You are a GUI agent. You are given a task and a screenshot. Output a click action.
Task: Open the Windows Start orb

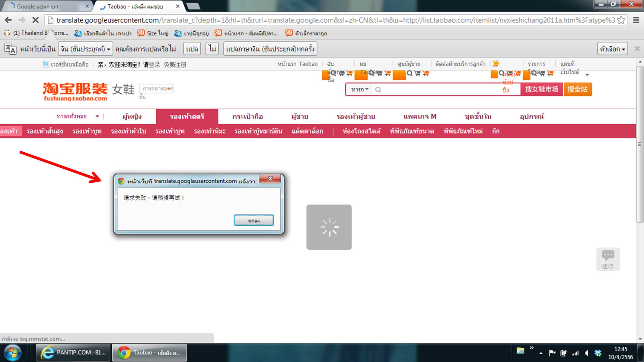pos(13,352)
